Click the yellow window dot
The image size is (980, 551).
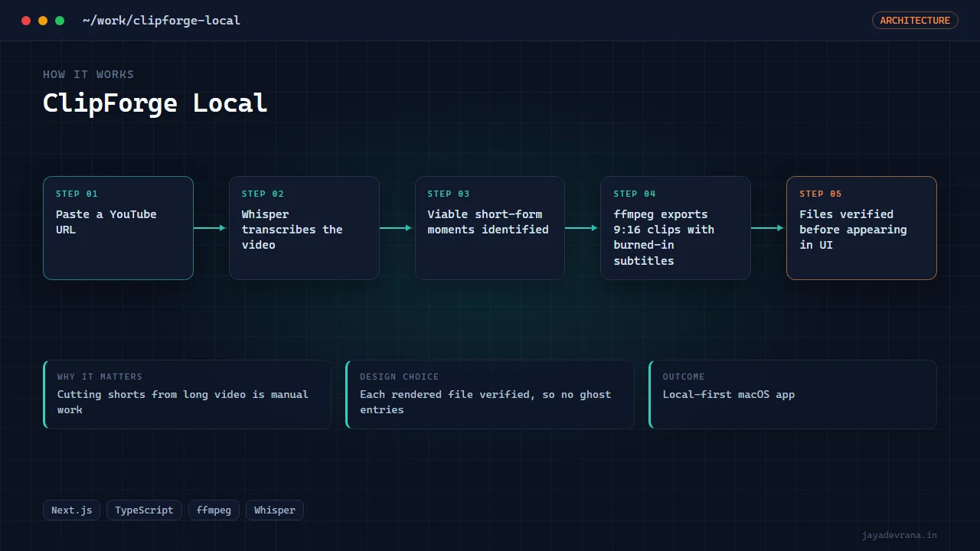pyautogui.click(x=43, y=21)
